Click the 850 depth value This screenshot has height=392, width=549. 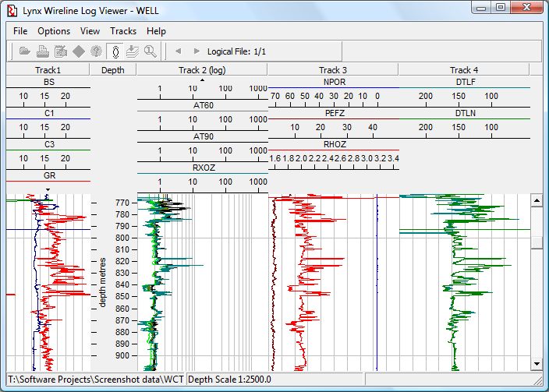(122, 296)
